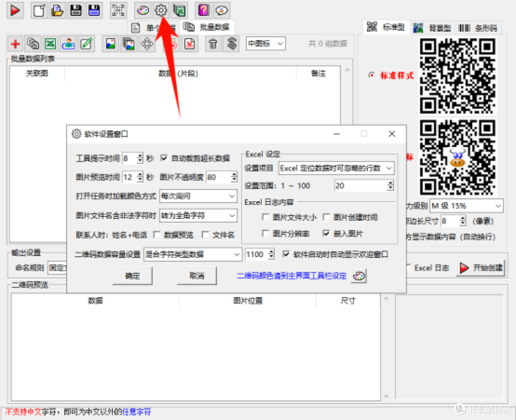This screenshot has height=420, width=516.
Task: Click 取消 button in settings dialog
Action: point(197,276)
